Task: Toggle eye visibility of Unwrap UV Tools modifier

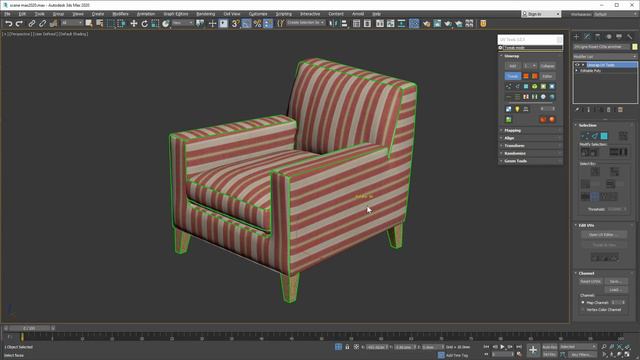Action: coord(577,65)
